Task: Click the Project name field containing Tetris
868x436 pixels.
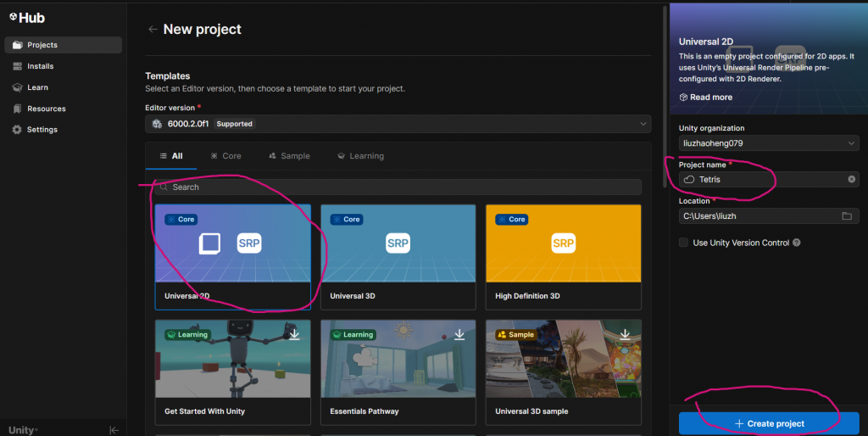Action: (769, 180)
